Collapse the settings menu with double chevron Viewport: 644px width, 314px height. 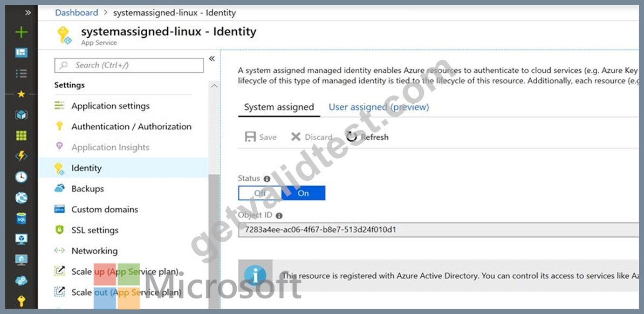(x=212, y=59)
